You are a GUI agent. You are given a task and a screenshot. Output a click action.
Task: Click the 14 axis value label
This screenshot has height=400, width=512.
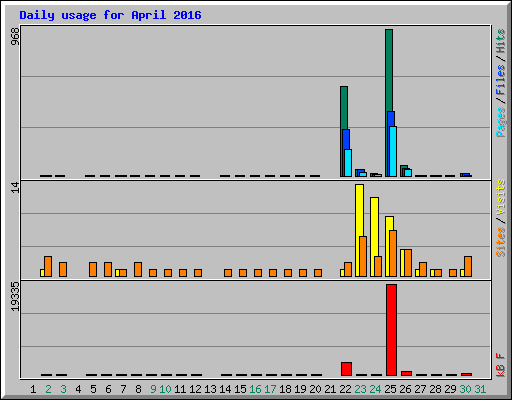tap(15, 187)
